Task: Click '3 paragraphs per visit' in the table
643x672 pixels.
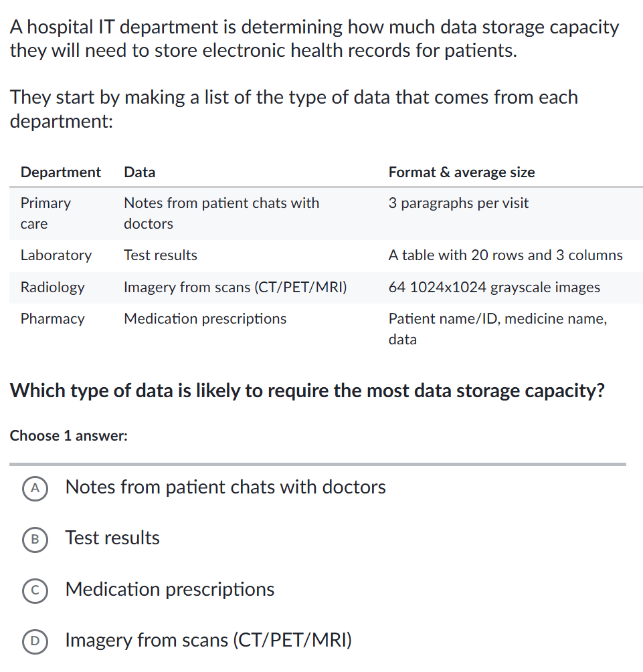Action: pos(458,203)
